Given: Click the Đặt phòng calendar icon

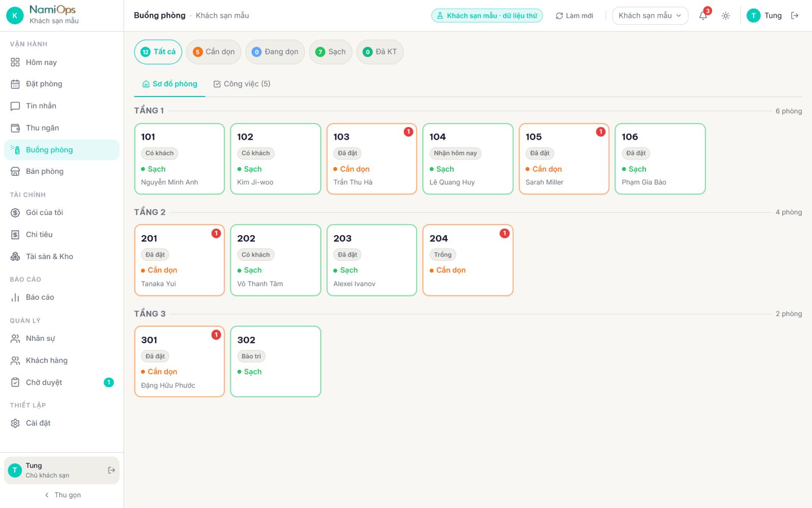Looking at the screenshot, I should [x=15, y=84].
